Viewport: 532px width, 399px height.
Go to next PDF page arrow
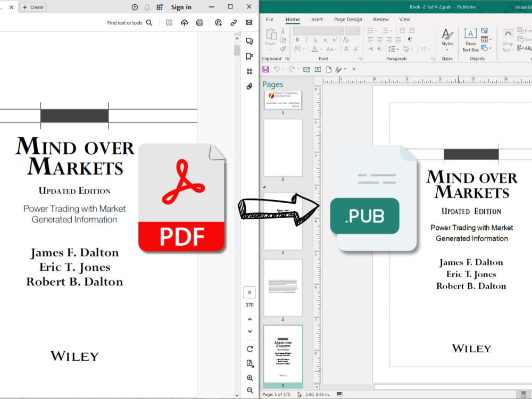point(250,331)
